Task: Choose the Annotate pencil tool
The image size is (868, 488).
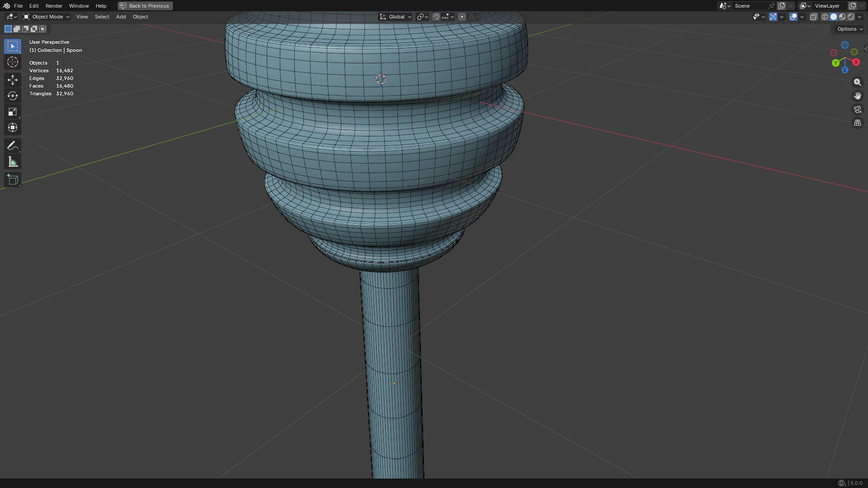Action: click(x=13, y=145)
